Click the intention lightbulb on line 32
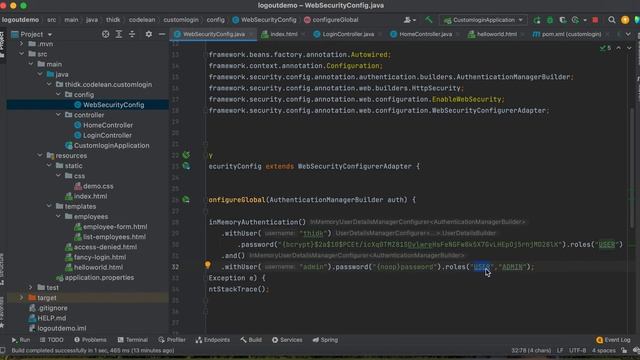This screenshot has height=360, width=640. click(x=208, y=265)
